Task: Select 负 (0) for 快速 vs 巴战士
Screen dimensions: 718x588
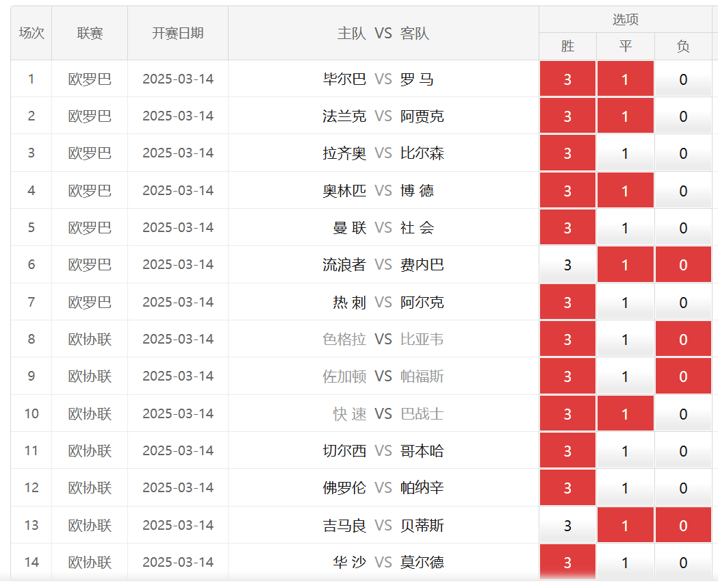Action: tap(683, 414)
